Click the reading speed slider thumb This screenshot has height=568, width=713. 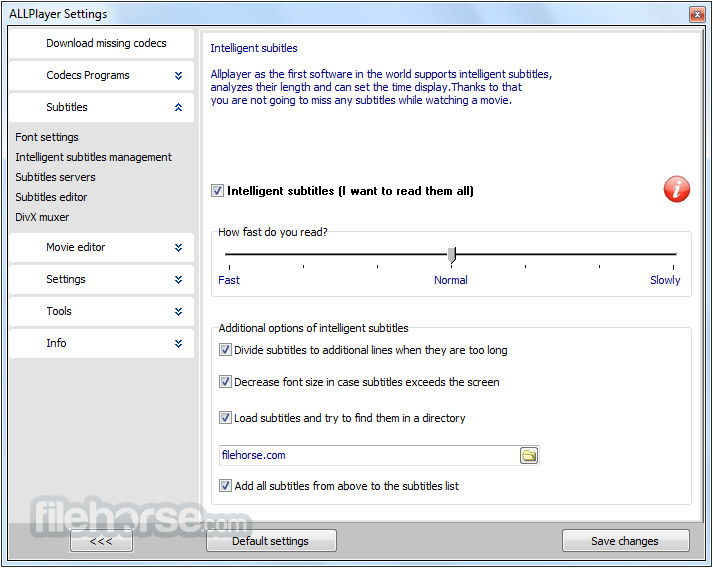point(452,255)
